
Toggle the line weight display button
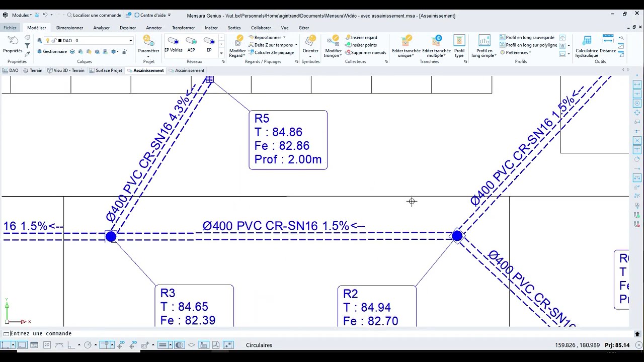(x=162, y=345)
